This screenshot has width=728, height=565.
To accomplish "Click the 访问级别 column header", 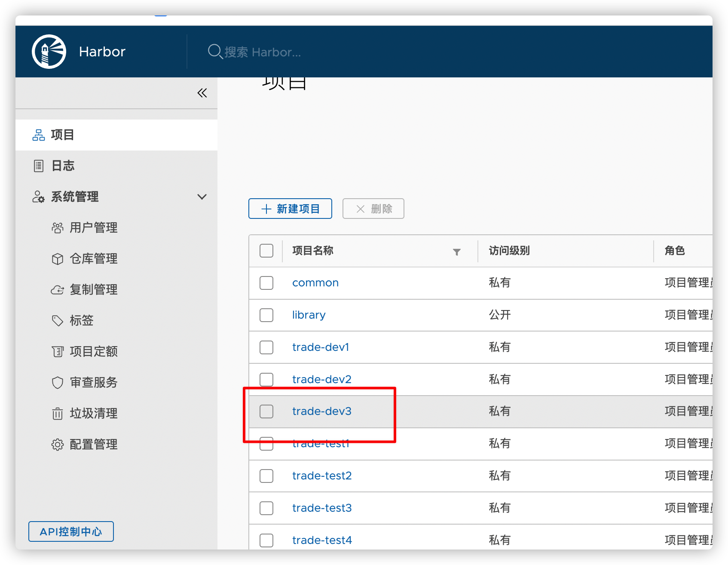I will click(509, 251).
